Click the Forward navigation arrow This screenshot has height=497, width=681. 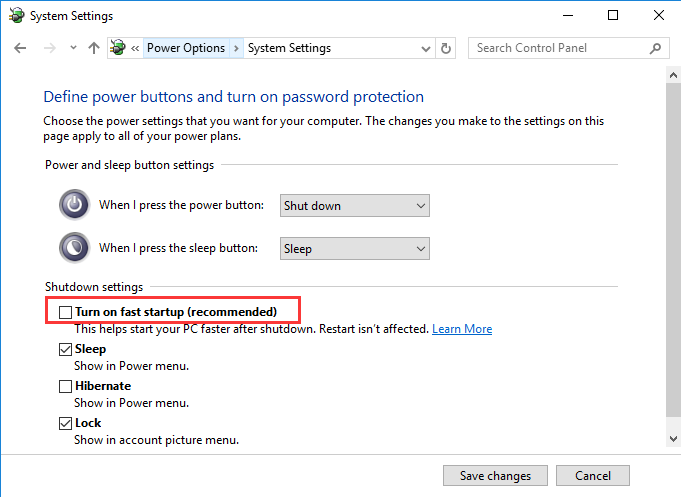[48, 48]
